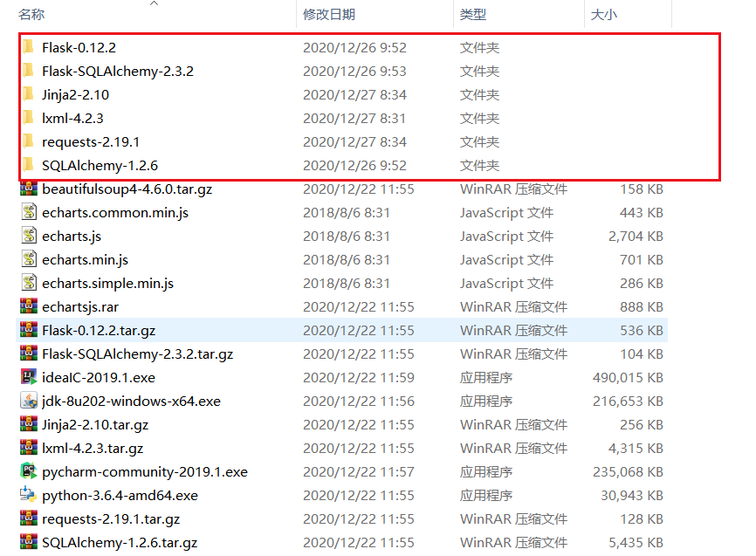The image size is (756, 556).
Task: Click the beautifulsoup4-4.6.0.tar.gz WinRAR icon
Action: (x=29, y=189)
